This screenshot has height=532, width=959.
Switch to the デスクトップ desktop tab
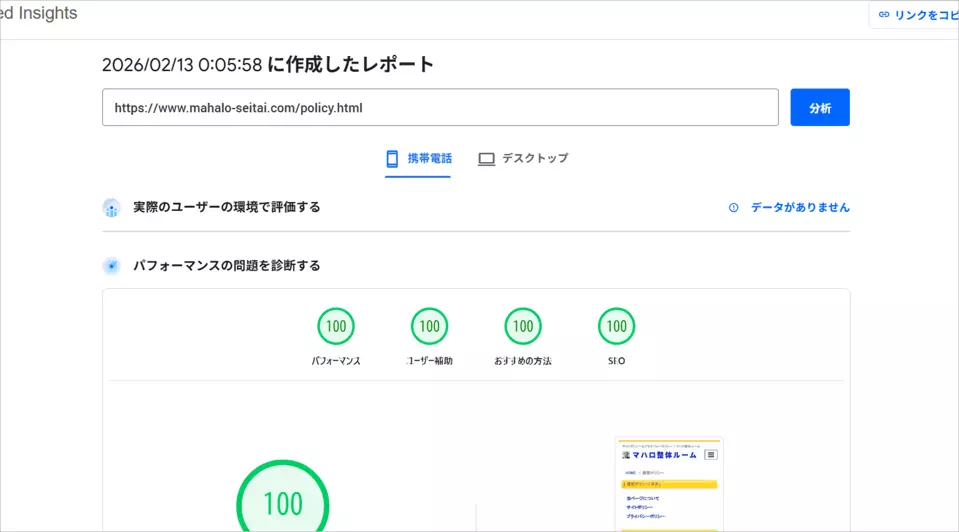click(524, 159)
